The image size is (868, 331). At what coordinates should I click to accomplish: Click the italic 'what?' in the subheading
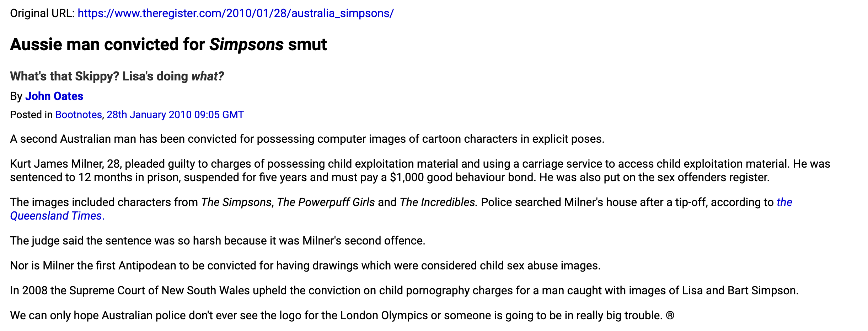(208, 76)
